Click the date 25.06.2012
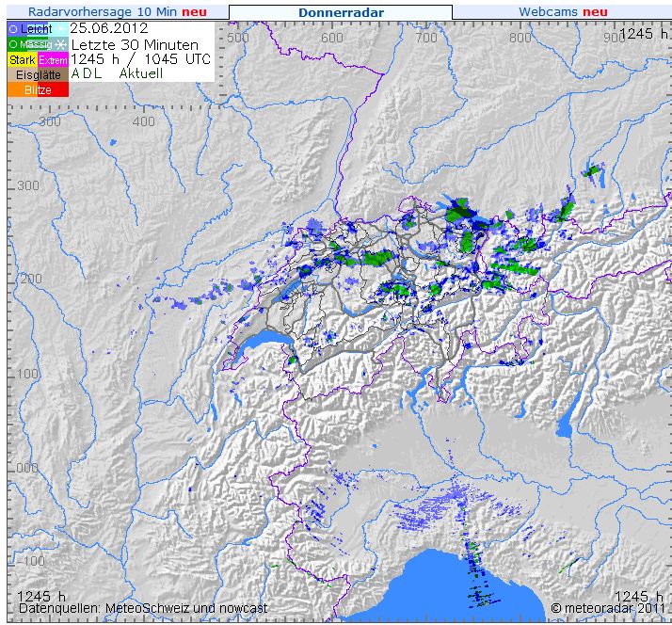 pos(109,28)
